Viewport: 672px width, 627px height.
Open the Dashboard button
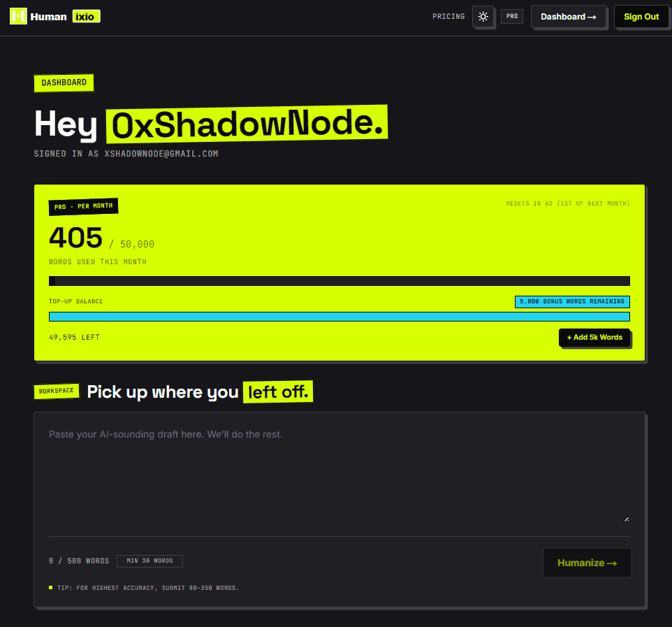(x=569, y=17)
